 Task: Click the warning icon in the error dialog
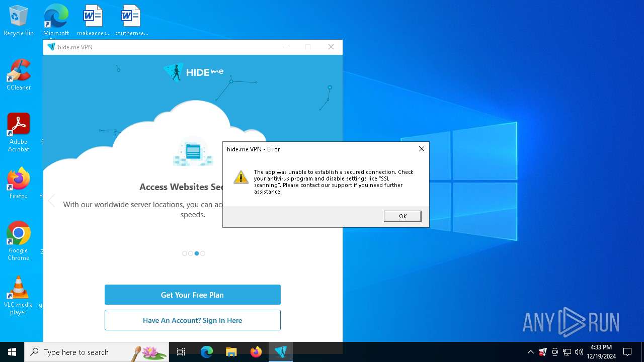tap(241, 177)
